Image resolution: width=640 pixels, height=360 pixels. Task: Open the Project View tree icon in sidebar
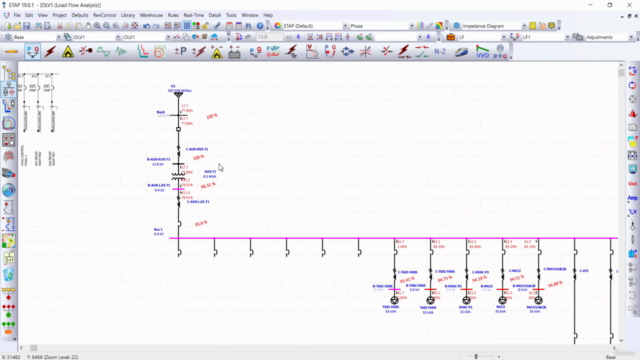coord(9,73)
